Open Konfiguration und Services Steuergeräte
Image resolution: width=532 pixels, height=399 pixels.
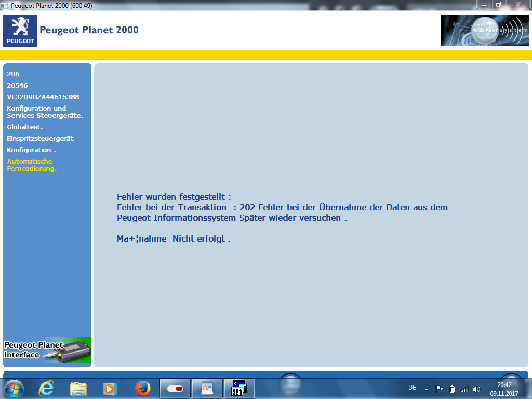(x=45, y=112)
